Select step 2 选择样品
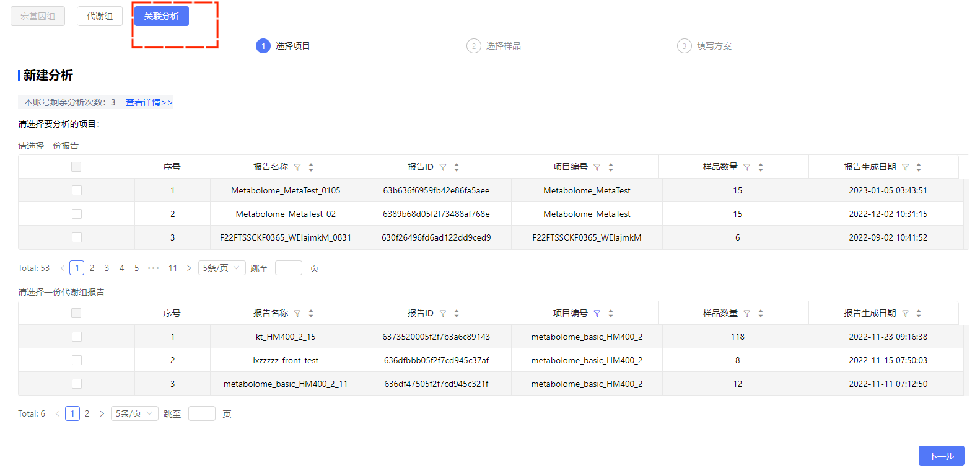This screenshot has width=980, height=473. pyautogui.click(x=494, y=46)
